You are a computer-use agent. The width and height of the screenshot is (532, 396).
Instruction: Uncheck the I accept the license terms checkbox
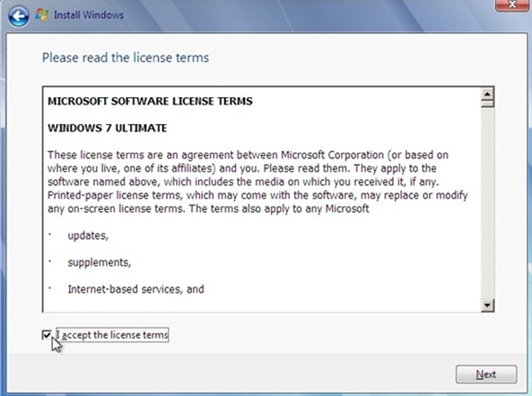click(47, 335)
